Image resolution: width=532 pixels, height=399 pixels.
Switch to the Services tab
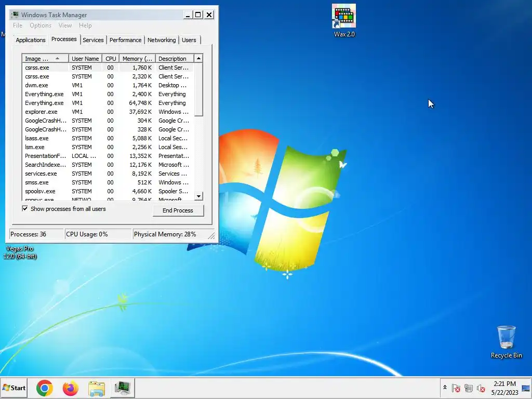93,40
